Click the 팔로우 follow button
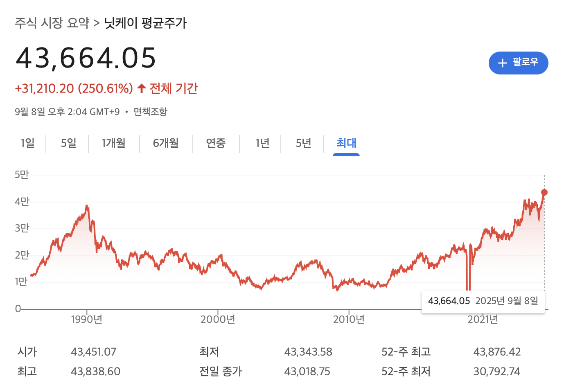The height and width of the screenshot is (392, 564). coord(518,63)
